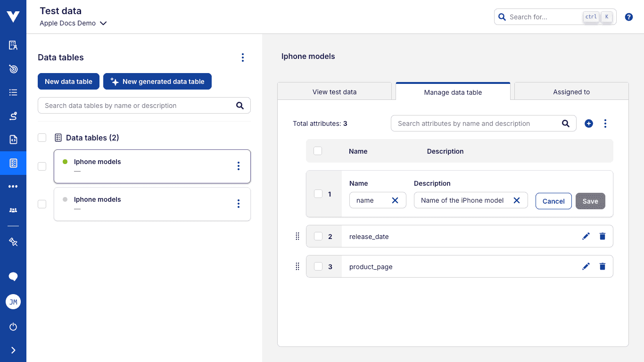Switch to the Assigned to tab

(x=571, y=91)
